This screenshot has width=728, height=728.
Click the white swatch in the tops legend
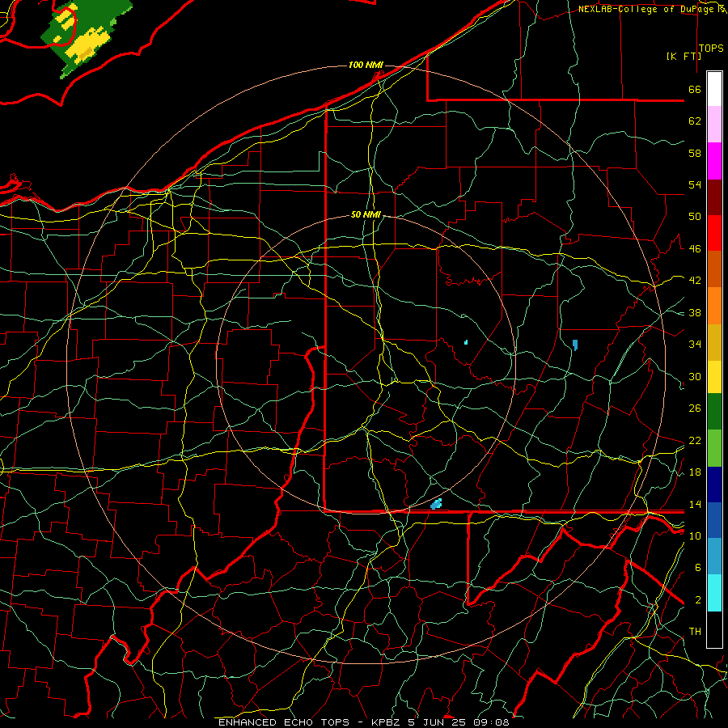click(714, 89)
